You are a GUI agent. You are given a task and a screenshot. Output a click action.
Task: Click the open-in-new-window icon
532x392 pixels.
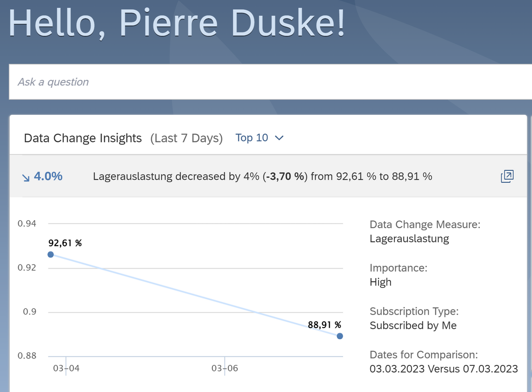[x=507, y=176]
